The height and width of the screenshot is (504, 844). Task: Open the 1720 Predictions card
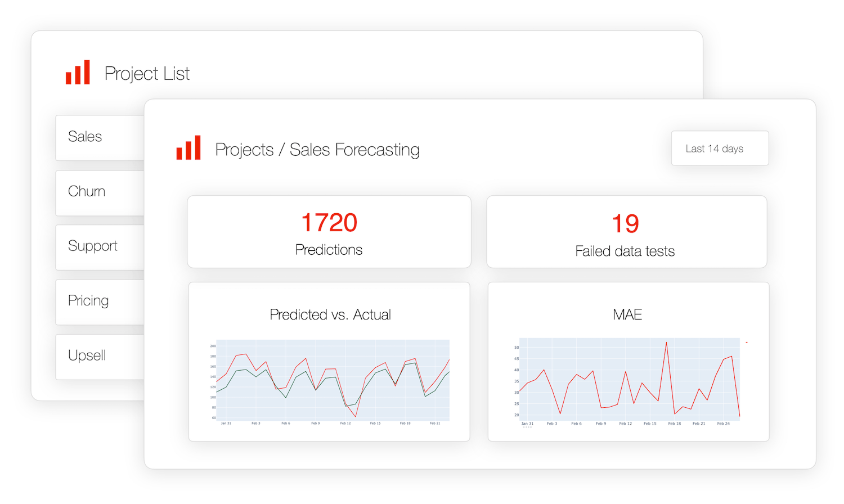(x=329, y=232)
